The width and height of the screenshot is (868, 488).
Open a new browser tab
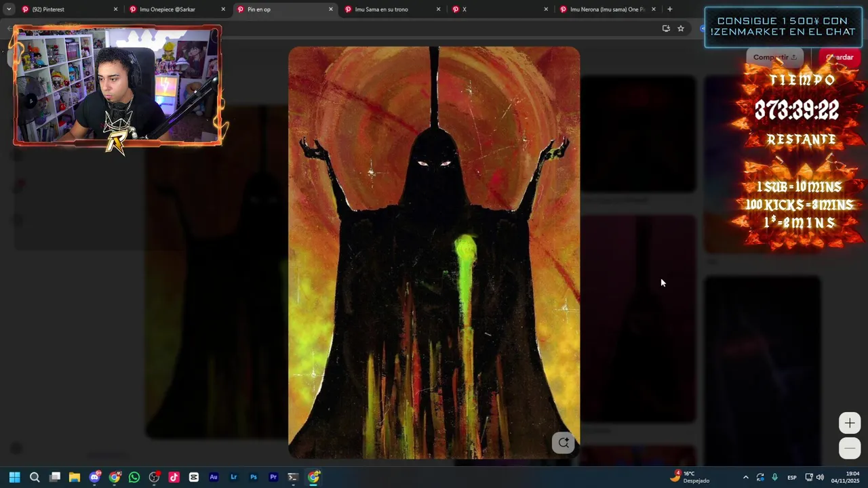pos(670,9)
